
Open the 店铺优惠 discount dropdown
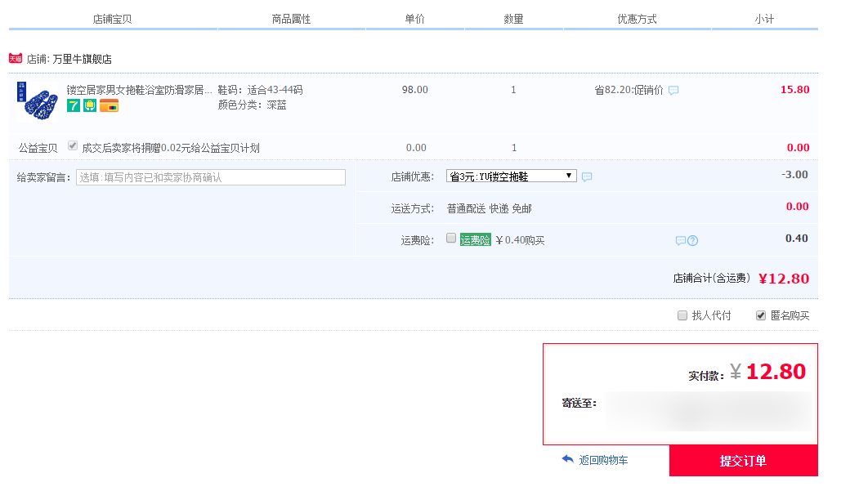pos(511,176)
